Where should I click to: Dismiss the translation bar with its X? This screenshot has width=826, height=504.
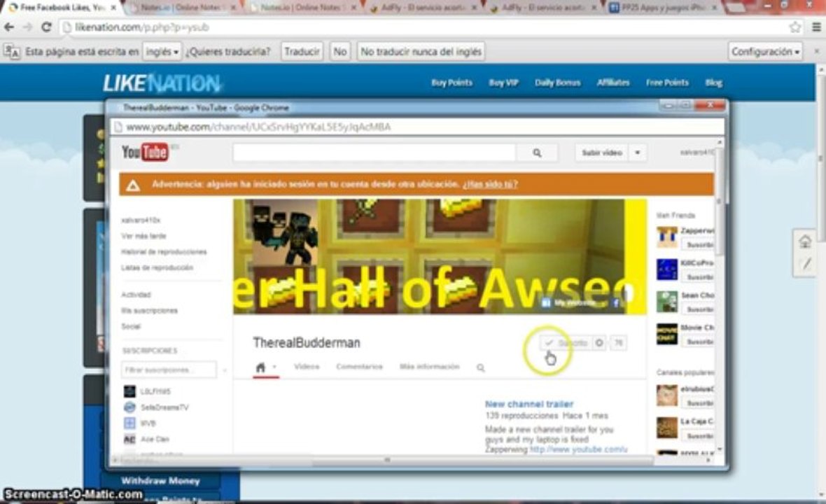click(817, 51)
